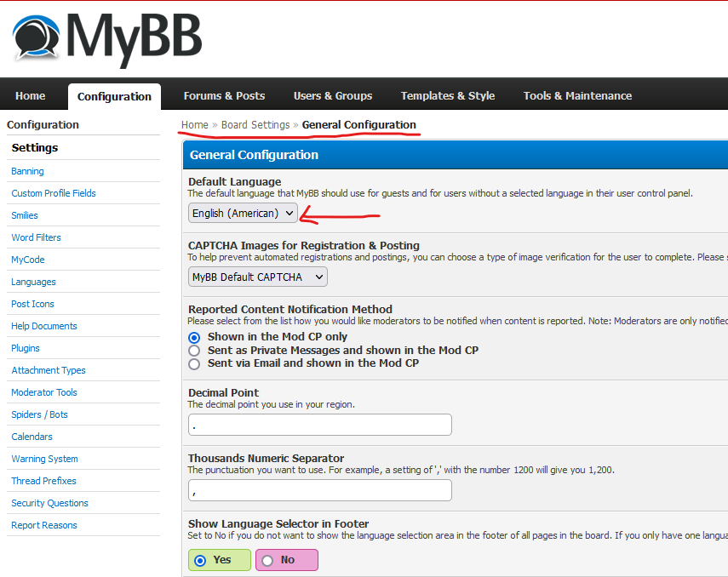This screenshot has height=577, width=728.
Task: Go to Smilies settings
Action: tap(25, 215)
